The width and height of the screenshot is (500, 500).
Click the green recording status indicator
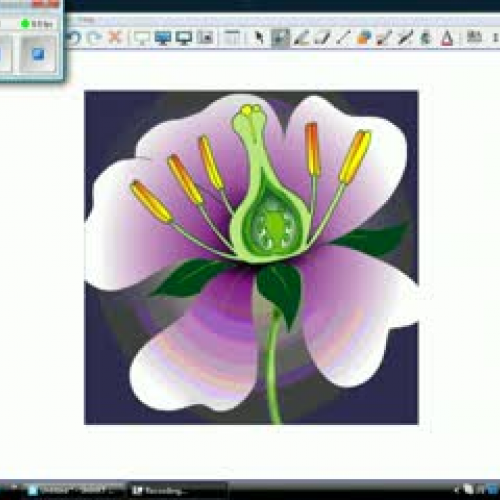(x=25, y=24)
